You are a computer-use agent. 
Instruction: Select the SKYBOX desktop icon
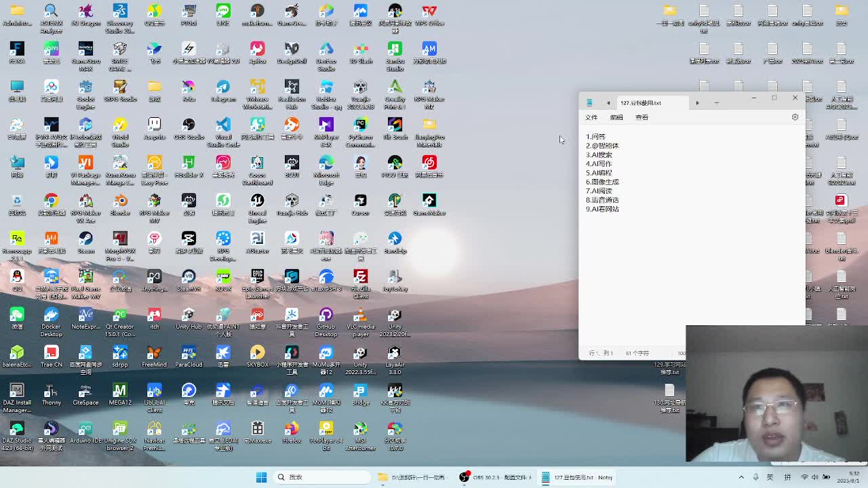pyautogui.click(x=257, y=357)
